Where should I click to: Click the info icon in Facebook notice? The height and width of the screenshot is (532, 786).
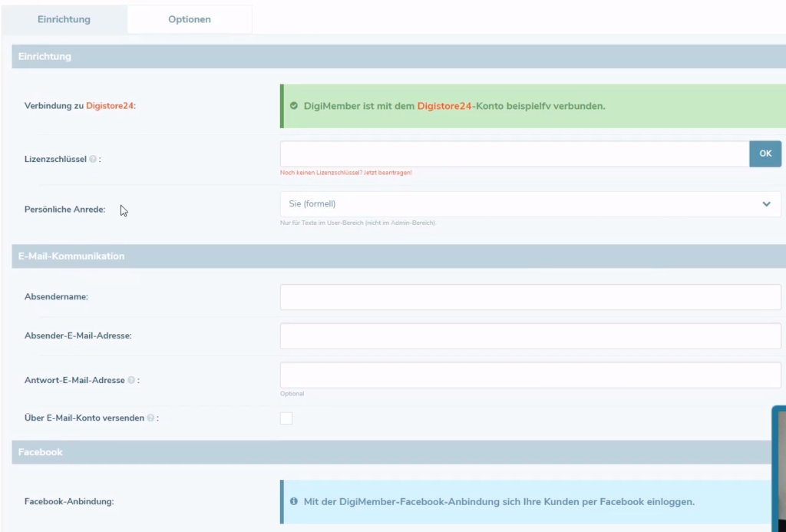tap(294, 501)
